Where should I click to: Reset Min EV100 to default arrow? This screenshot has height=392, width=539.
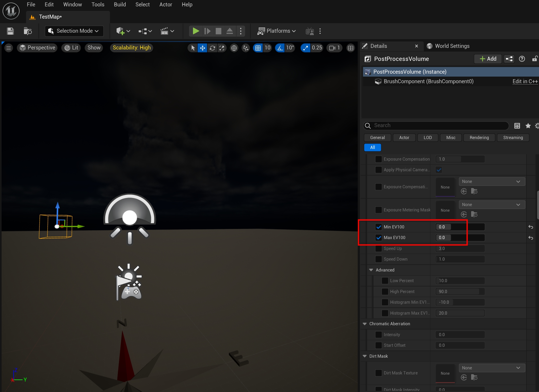tap(530, 227)
